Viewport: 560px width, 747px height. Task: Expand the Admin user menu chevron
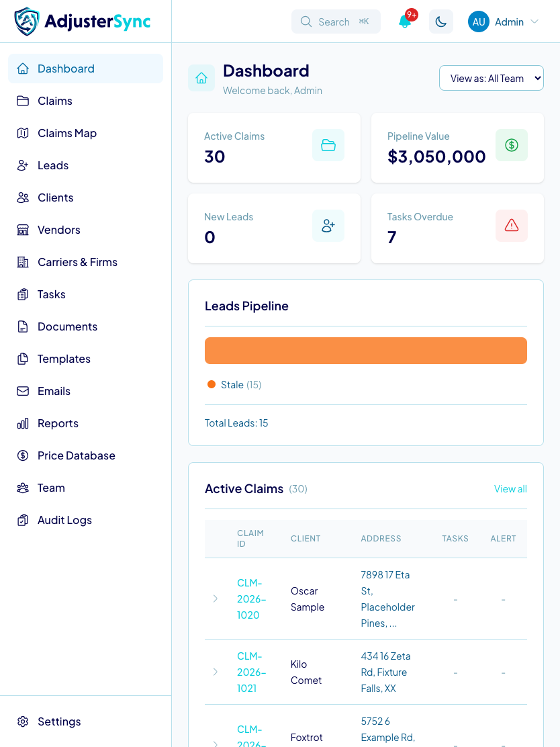534,21
